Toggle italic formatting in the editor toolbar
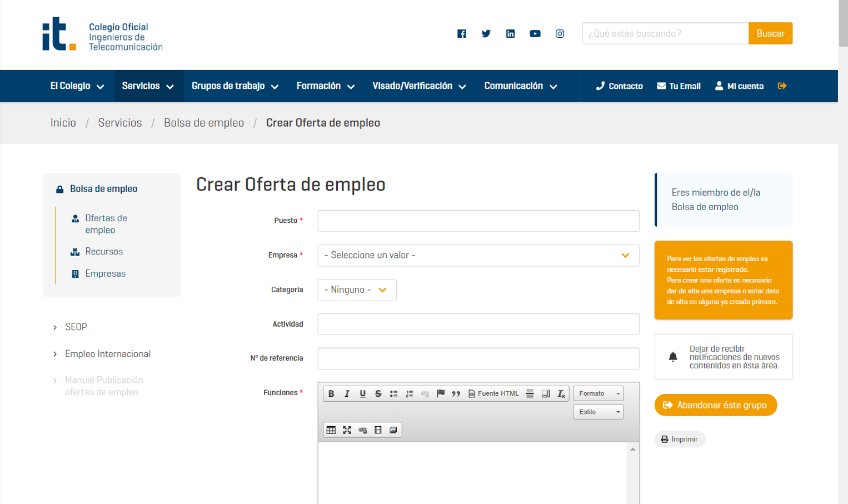Screen dimensions: 848x504 (x=347, y=393)
